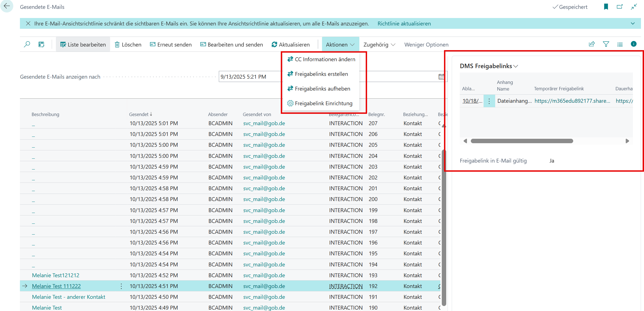Toggle the FactBox info icon
The image size is (644, 311).
[x=633, y=44]
